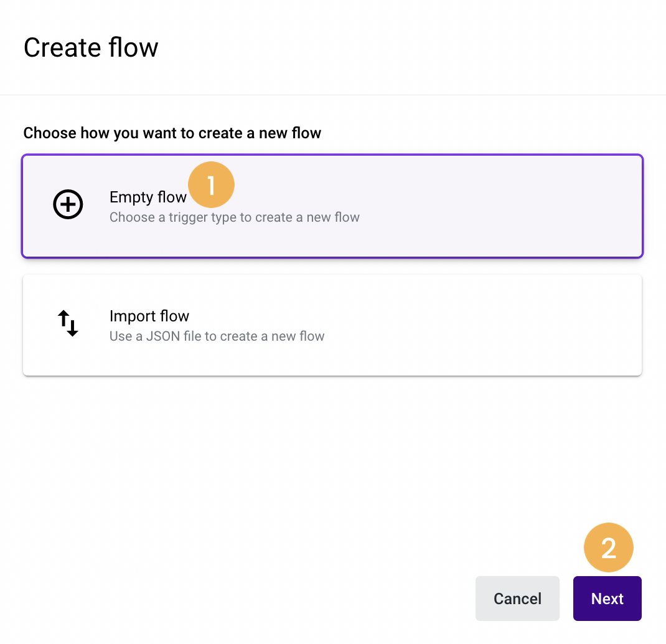The width and height of the screenshot is (666, 644).
Task: Dismiss the dialog with Cancel
Action: pyautogui.click(x=517, y=599)
